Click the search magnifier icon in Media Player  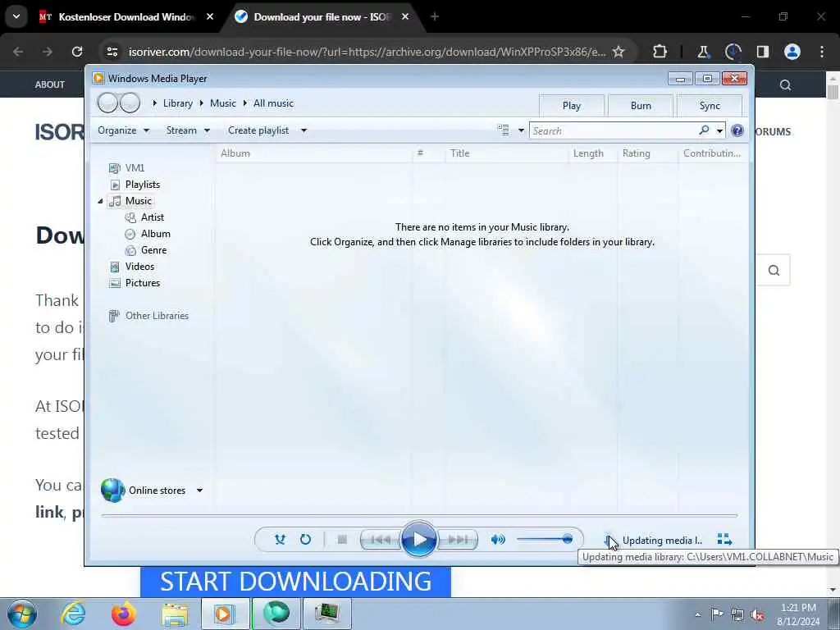(704, 130)
